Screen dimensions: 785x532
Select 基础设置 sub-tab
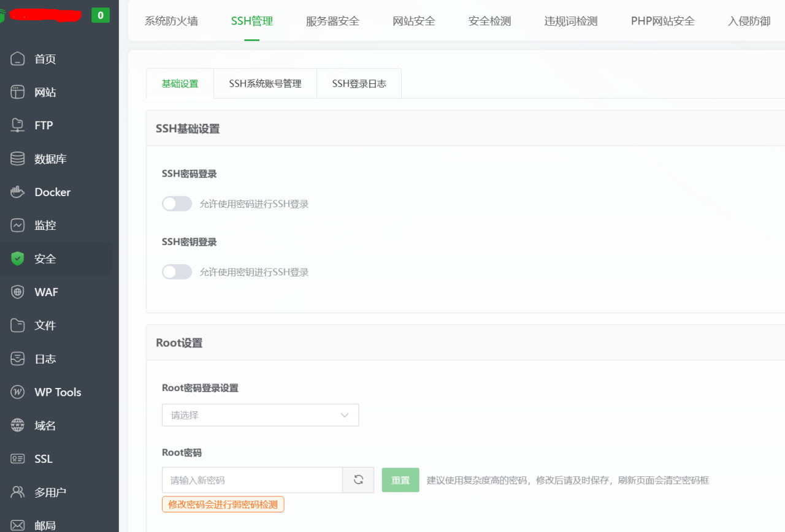coord(180,83)
